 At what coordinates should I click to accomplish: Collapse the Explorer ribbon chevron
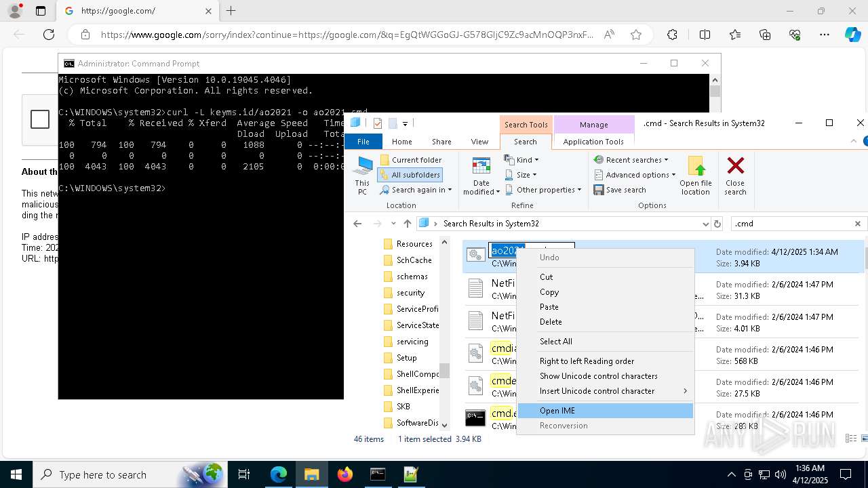854,141
